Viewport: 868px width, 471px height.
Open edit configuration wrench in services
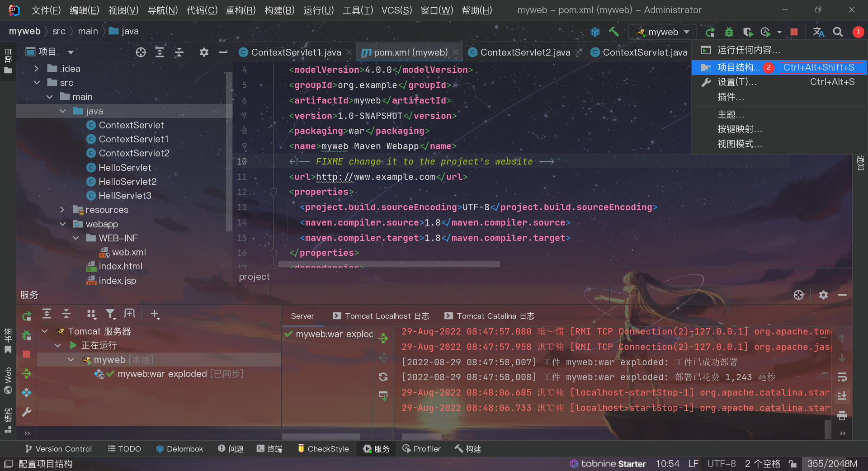pyautogui.click(x=27, y=412)
